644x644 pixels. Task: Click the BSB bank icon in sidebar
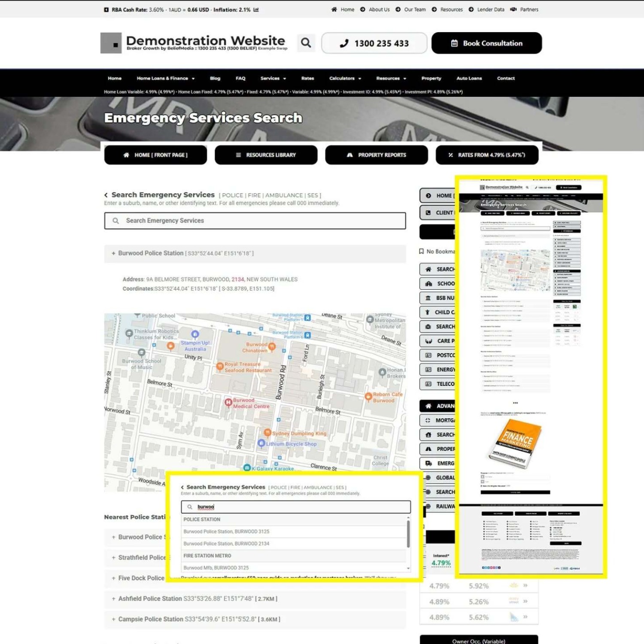428,298
